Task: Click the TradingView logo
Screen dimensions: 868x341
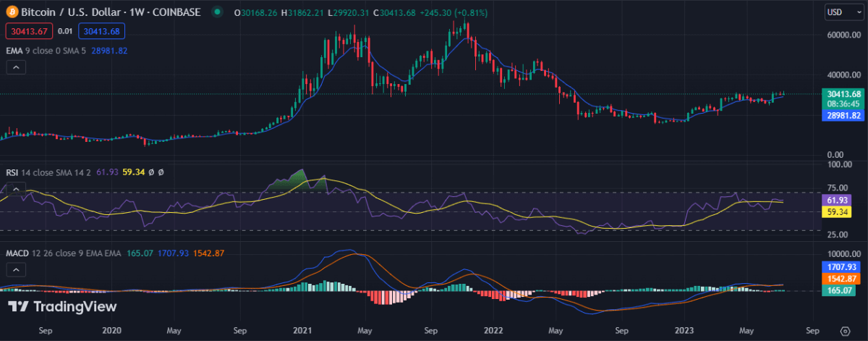Action: (61, 307)
